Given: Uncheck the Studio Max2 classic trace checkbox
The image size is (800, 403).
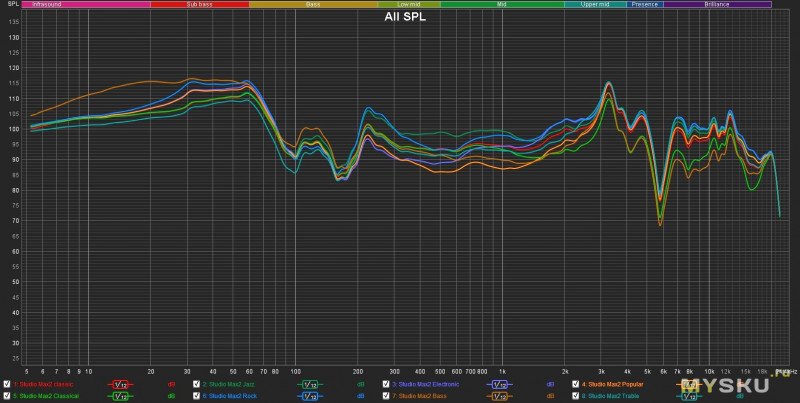Looking at the screenshot, I should pos(7,385).
